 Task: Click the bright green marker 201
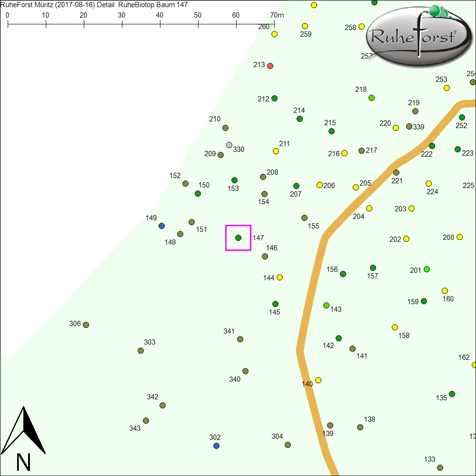pyautogui.click(x=426, y=269)
